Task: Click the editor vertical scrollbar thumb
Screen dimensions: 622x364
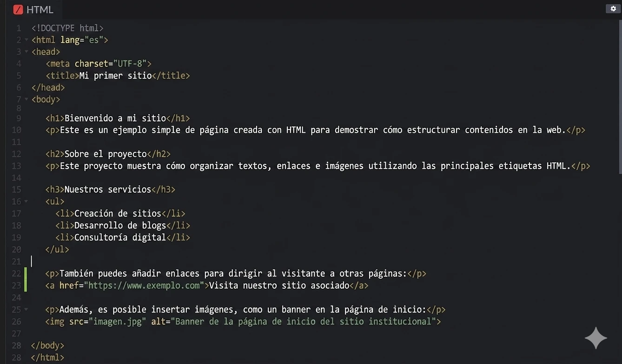Action: (620, 96)
